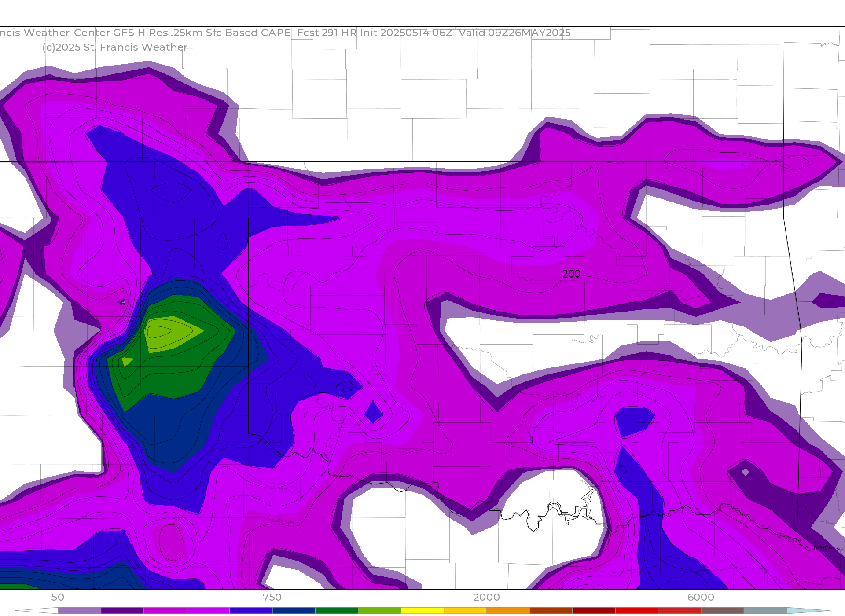Click the Init 20250514 06Z text
The width and height of the screenshot is (845, 616).
point(406,33)
